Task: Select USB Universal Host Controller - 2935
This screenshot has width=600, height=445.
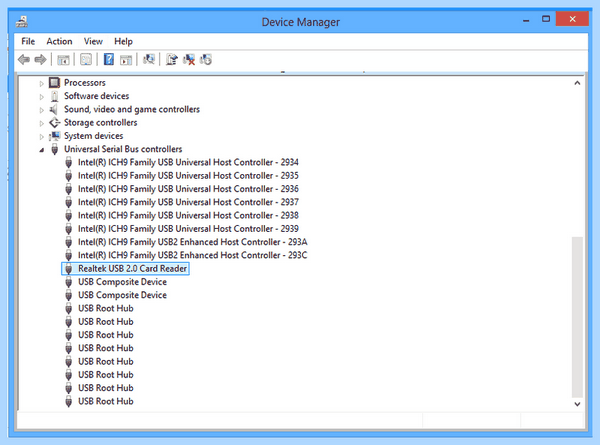Action: (188, 176)
